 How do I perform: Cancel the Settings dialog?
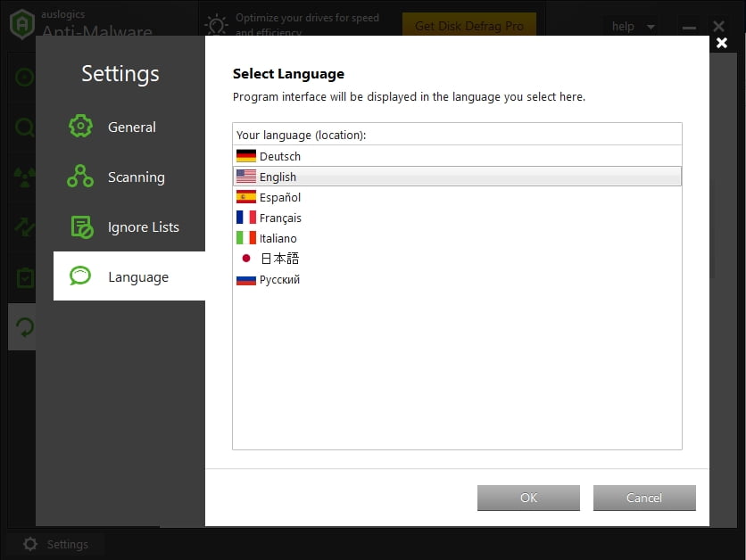click(644, 498)
